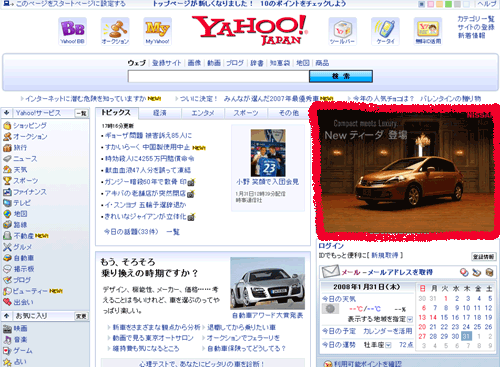The width and height of the screenshot is (500, 367).
Task: Open the ケータイ mobile phone icon
Action: [x=385, y=31]
